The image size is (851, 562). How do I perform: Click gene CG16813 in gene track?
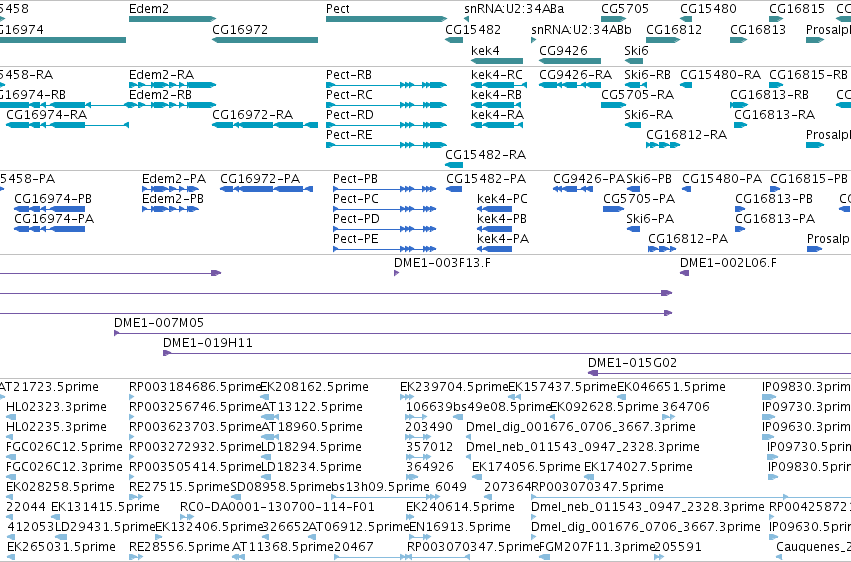(739, 40)
